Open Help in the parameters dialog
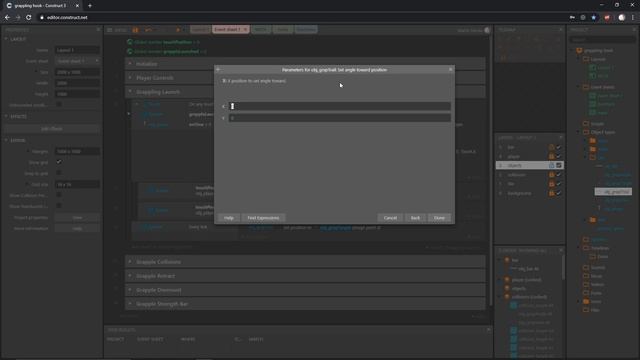 tap(229, 218)
